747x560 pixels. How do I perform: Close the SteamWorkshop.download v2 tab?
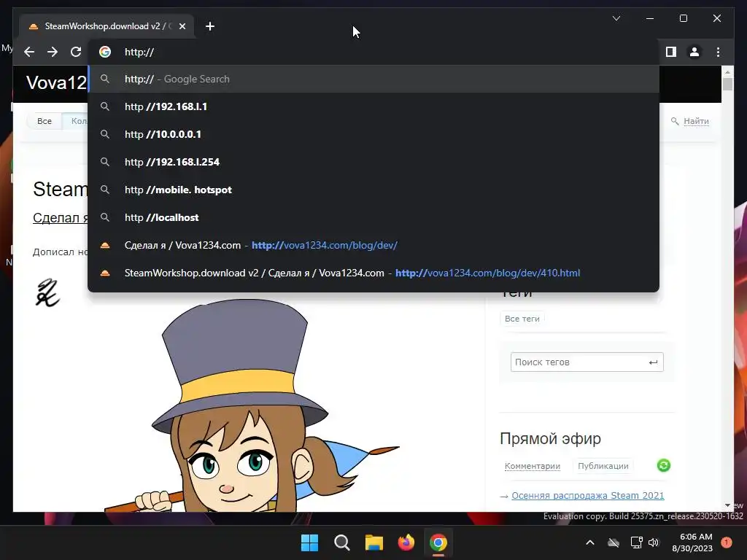coord(182,26)
